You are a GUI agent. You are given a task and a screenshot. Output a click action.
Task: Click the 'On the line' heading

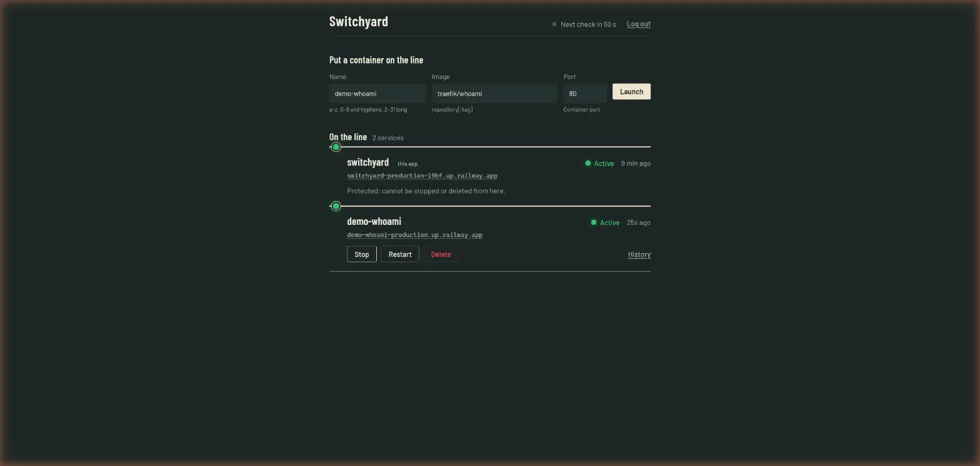tap(348, 137)
